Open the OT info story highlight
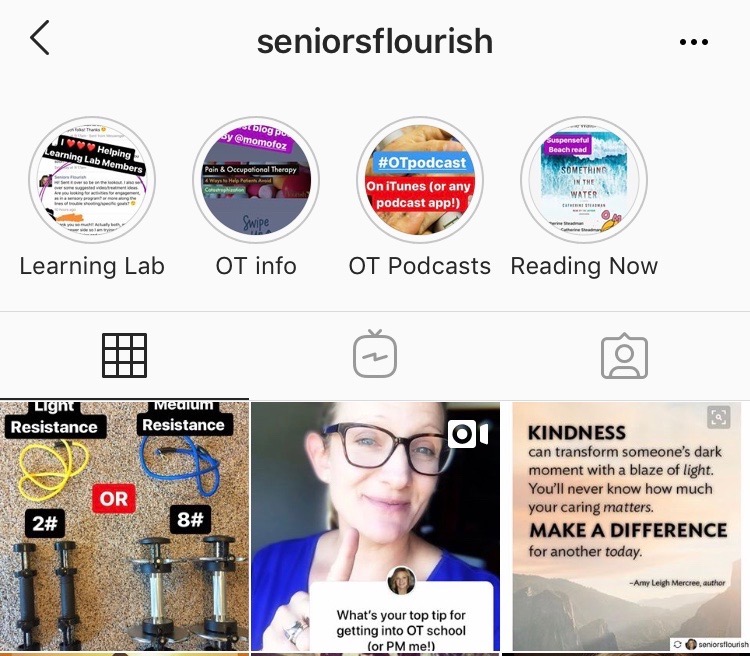This screenshot has width=750, height=656. point(256,180)
